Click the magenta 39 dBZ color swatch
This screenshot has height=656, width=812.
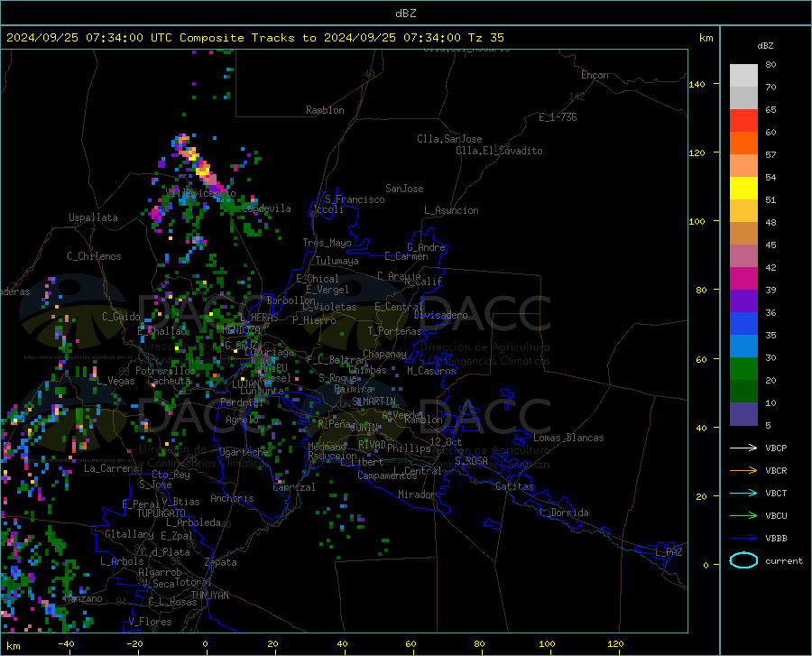743,279
